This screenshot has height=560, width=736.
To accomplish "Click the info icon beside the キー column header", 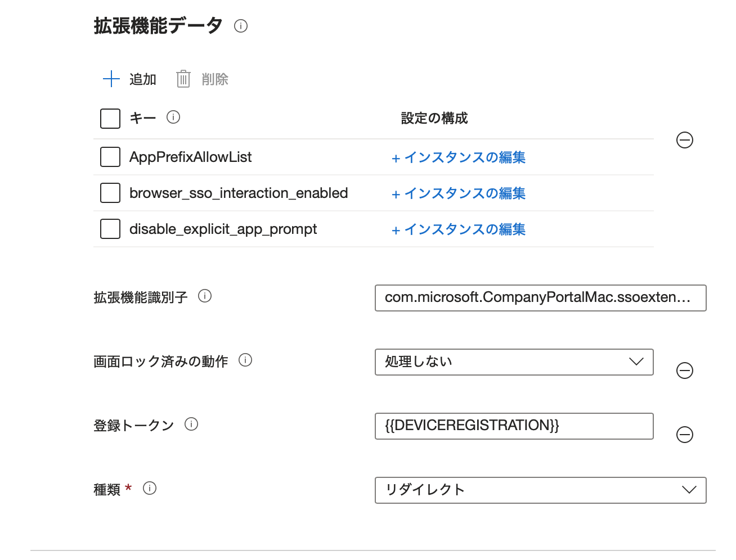I will [x=174, y=118].
